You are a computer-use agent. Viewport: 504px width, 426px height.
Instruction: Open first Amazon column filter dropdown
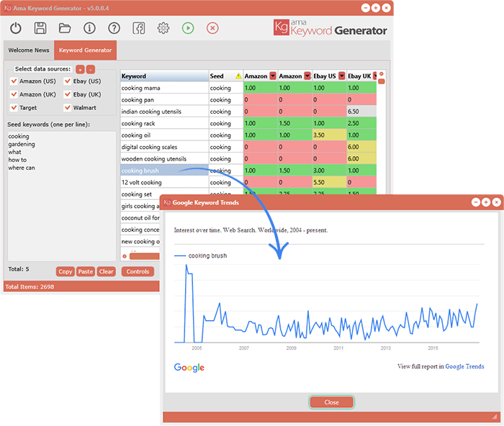click(273, 76)
